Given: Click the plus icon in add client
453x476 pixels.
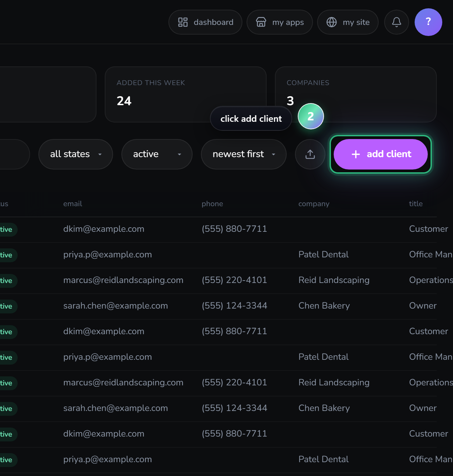Looking at the screenshot, I should [x=356, y=154].
